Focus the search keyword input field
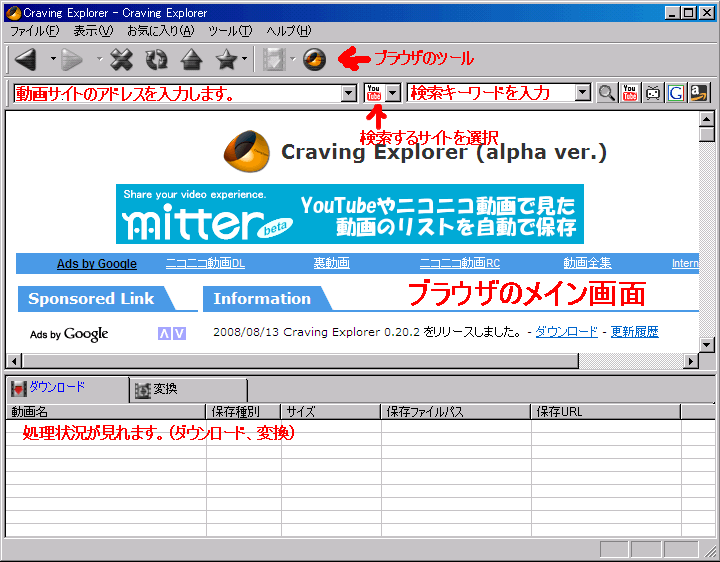This screenshot has height=562, width=720. (491, 93)
